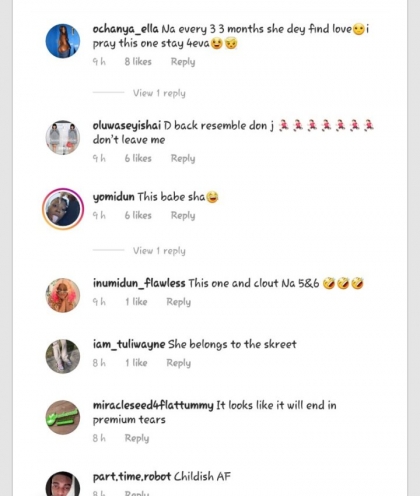Reply to ochanya_ella's comment

[183, 62]
